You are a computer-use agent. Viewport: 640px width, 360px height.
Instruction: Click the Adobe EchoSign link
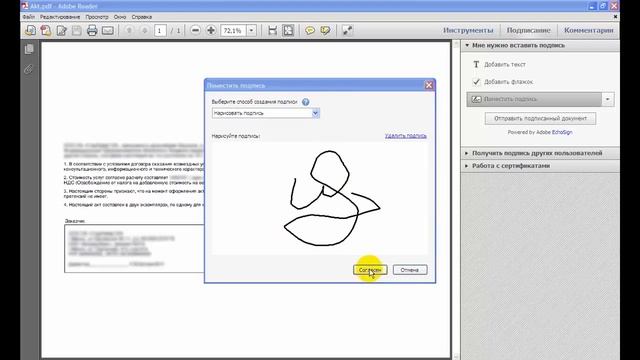pos(562,132)
